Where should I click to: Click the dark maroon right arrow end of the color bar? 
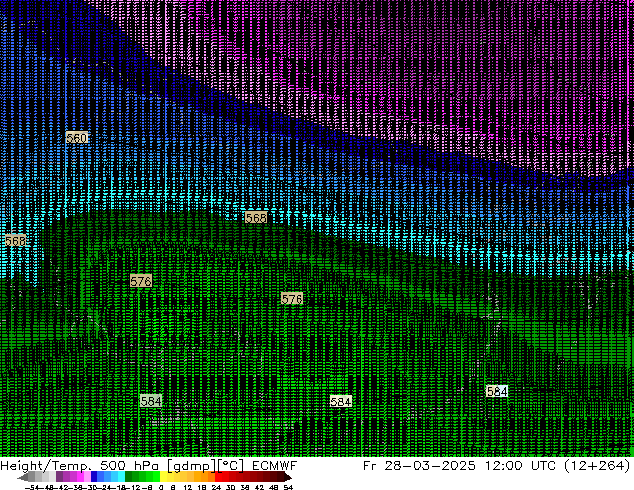(x=288, y=477)
